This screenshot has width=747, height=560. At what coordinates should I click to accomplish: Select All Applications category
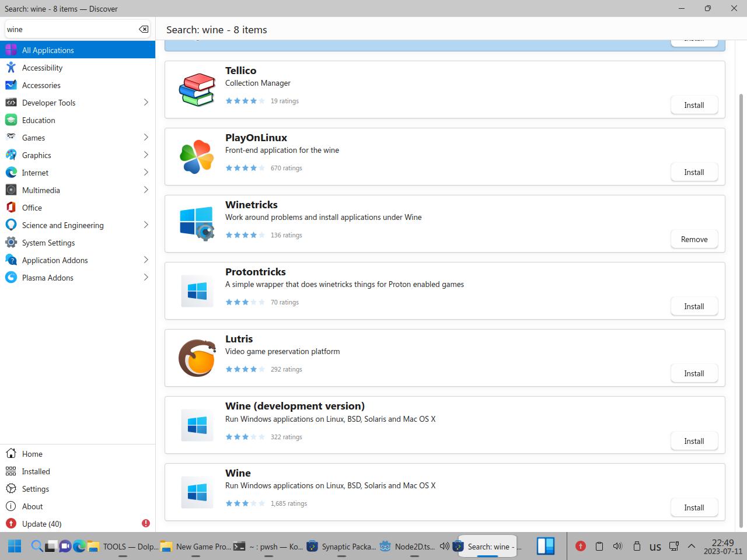(78, 50)
